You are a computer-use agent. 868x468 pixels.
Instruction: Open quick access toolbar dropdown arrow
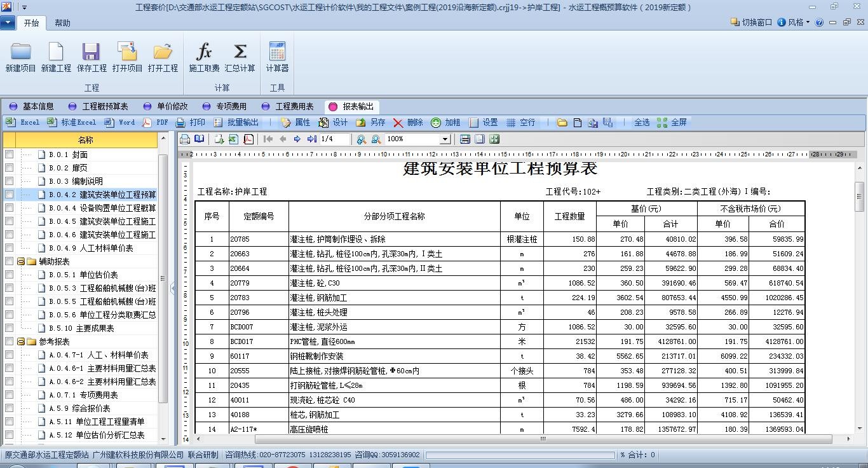tap(24, 8)
